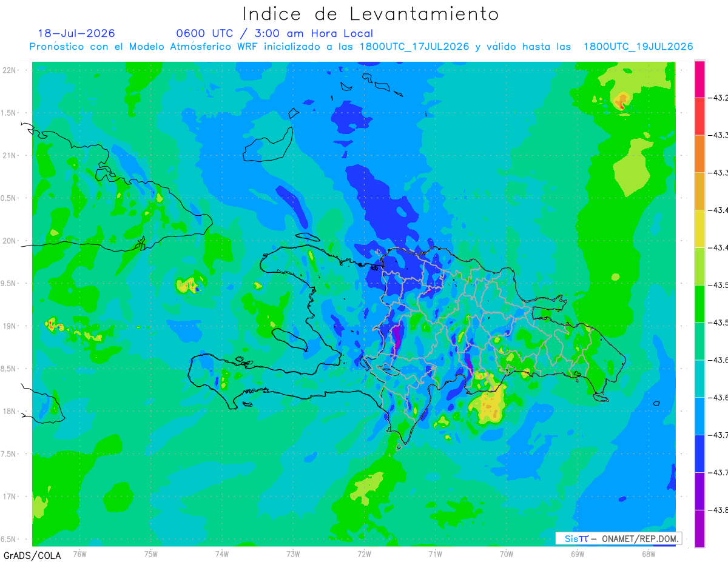
Task: Pick the lime yellow-green swatch in the legend
Action: pyautogui.click(x=699, y=266)
